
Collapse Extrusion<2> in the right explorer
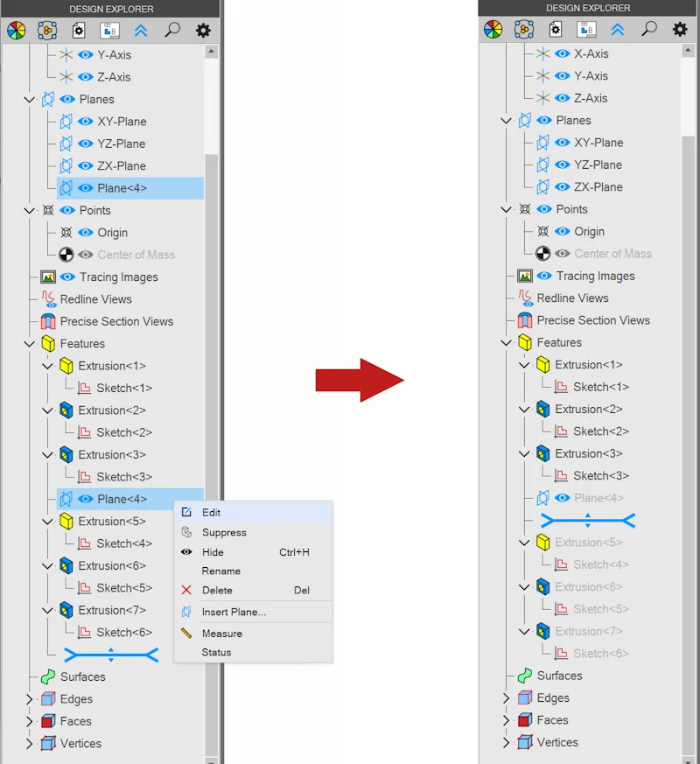point(524,410)
